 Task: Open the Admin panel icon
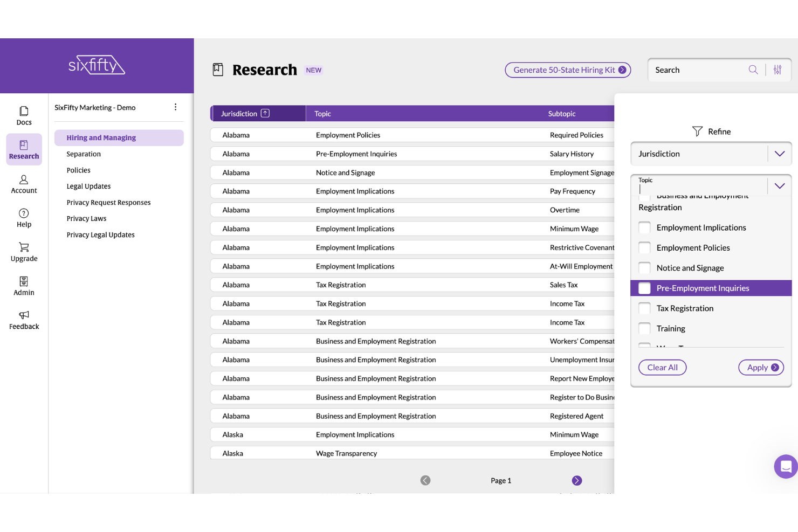(24, 281)
